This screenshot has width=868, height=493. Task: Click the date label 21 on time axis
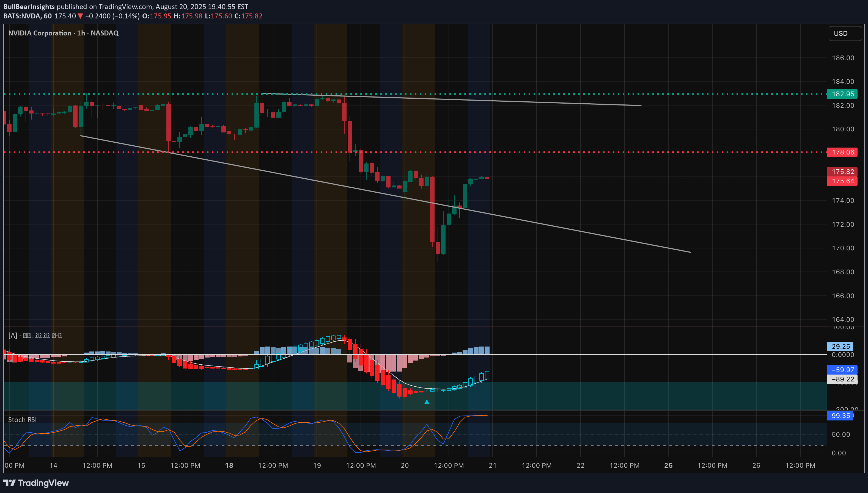pos(493,465)
